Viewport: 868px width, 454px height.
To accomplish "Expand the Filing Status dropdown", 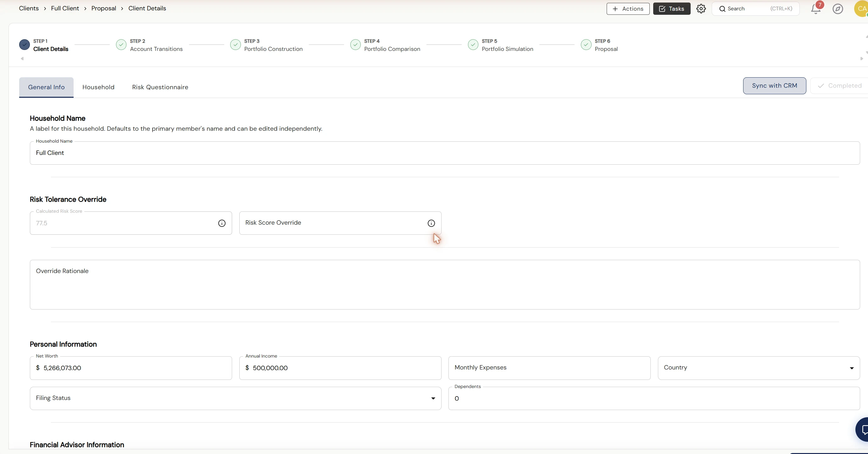I will (x=235, y=398).
